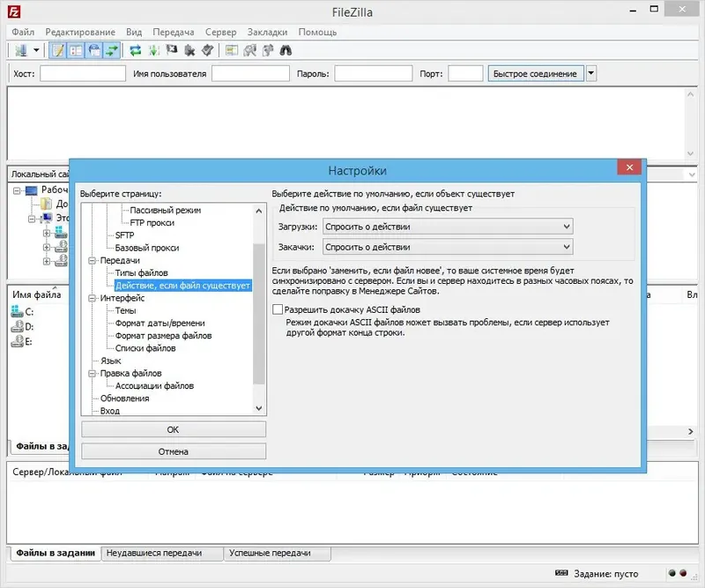Image resolution: width=705 pixels, height=588 pixels.
Task: Toggle the local directory tree view
Action: click(x=77, y=50)
